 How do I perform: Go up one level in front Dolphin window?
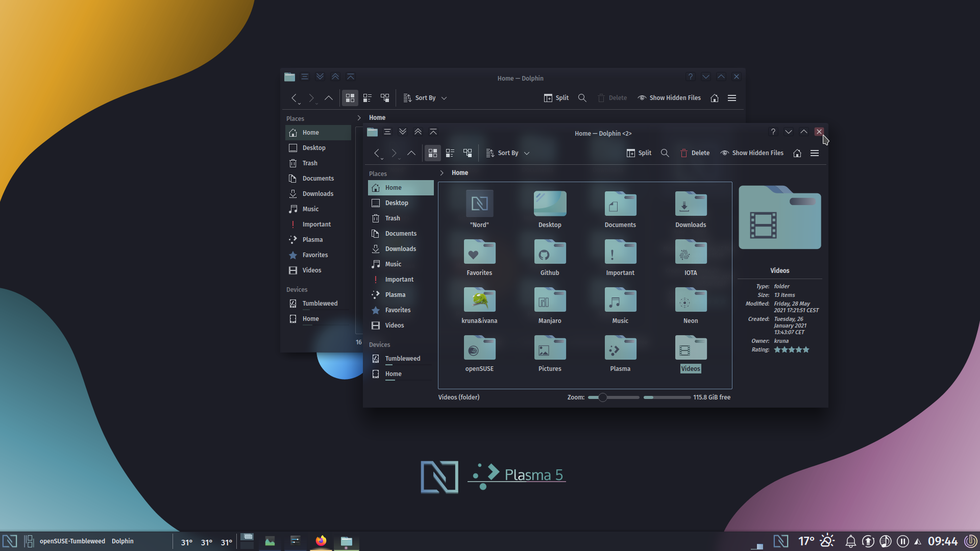(411, 153)
